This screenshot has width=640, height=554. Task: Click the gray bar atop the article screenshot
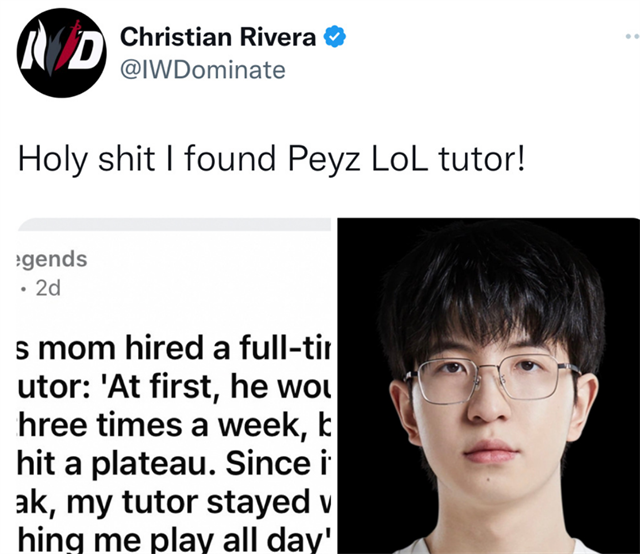pos(174,224)
